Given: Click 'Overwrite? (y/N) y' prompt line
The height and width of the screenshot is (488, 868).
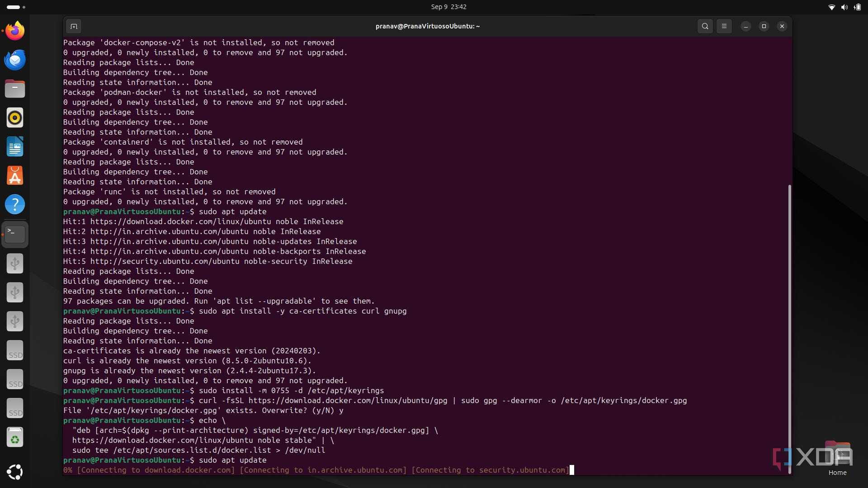Looking at the screenshot, I should point(203,410).
